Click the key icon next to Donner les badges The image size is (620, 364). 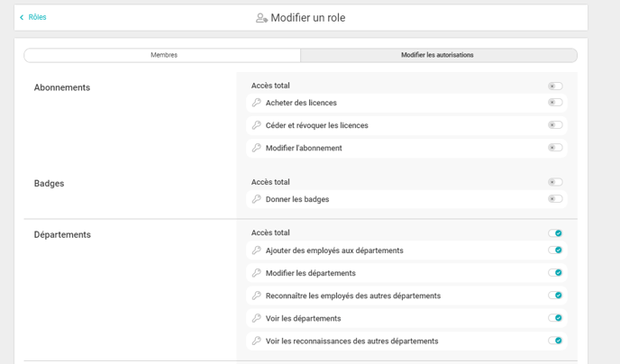[257, 199]
